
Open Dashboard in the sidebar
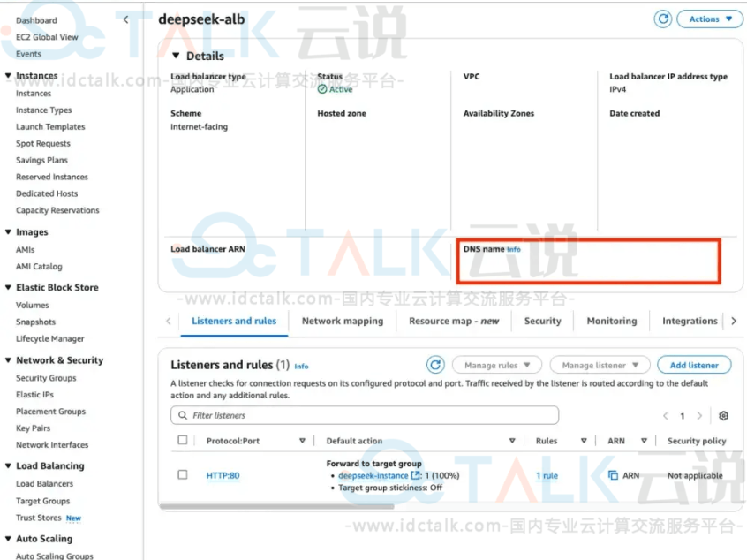36,20
